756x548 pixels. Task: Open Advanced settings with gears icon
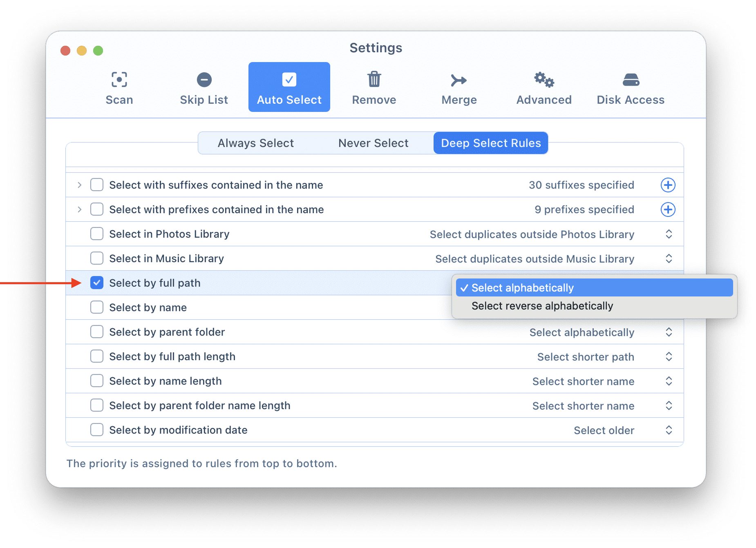[544, 87]
